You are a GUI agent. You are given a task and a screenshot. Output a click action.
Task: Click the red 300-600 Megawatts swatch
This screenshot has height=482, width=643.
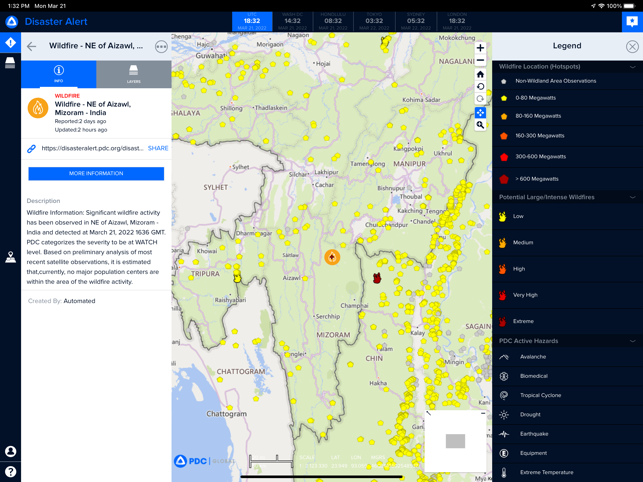point(504,157)
